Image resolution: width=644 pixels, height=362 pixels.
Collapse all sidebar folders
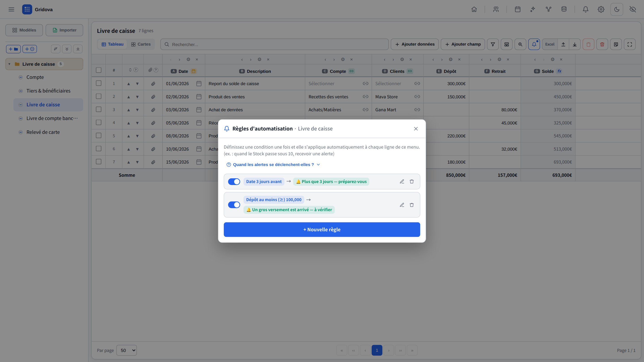pyautogui.click(x=78, y=49)
